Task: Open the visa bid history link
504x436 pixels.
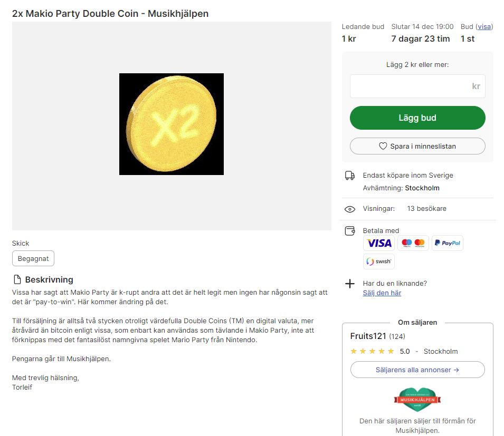Action: (484, 26)
